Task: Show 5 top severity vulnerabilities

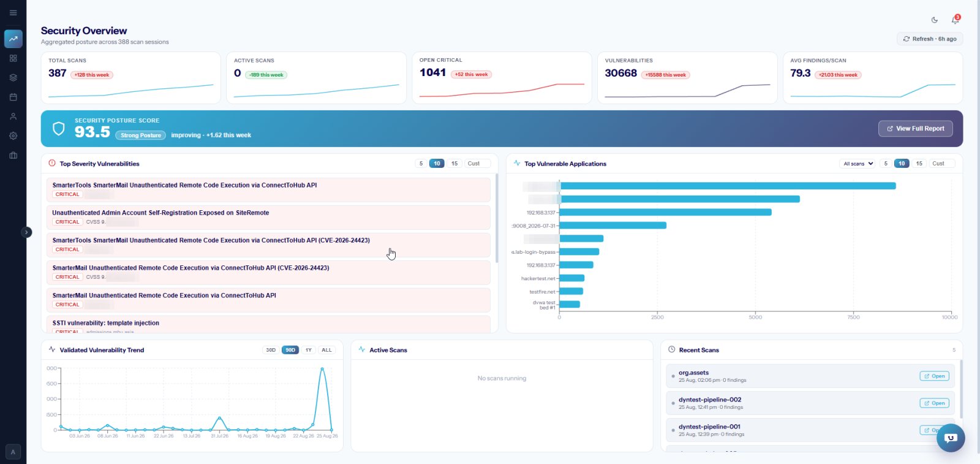Action: tap(421, 164)
